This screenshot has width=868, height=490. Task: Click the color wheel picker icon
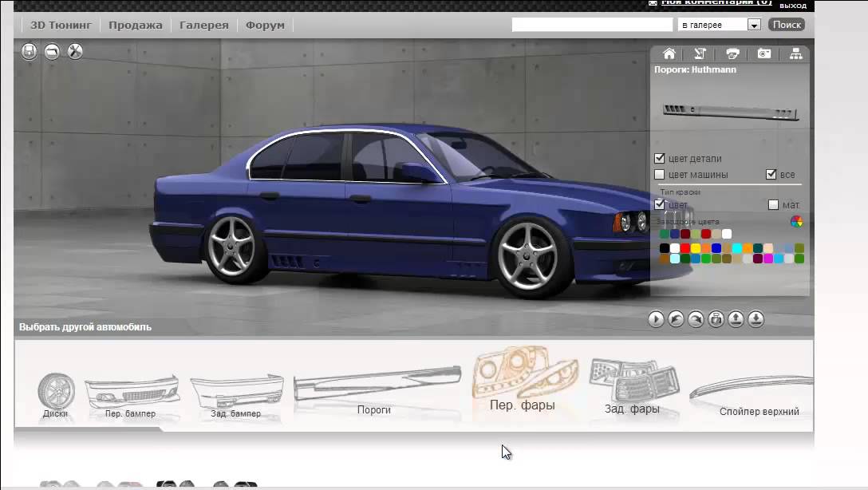tap(796, 221)
